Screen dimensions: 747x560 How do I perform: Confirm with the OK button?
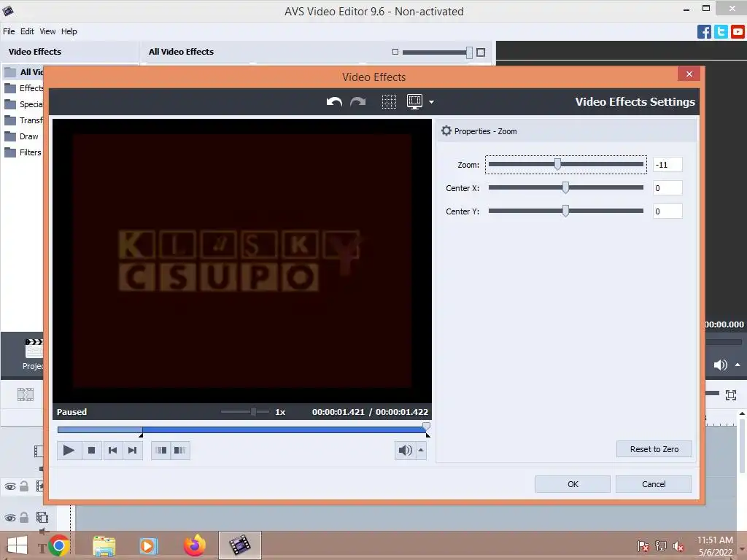pyautogui.click(x=573, y=484)
